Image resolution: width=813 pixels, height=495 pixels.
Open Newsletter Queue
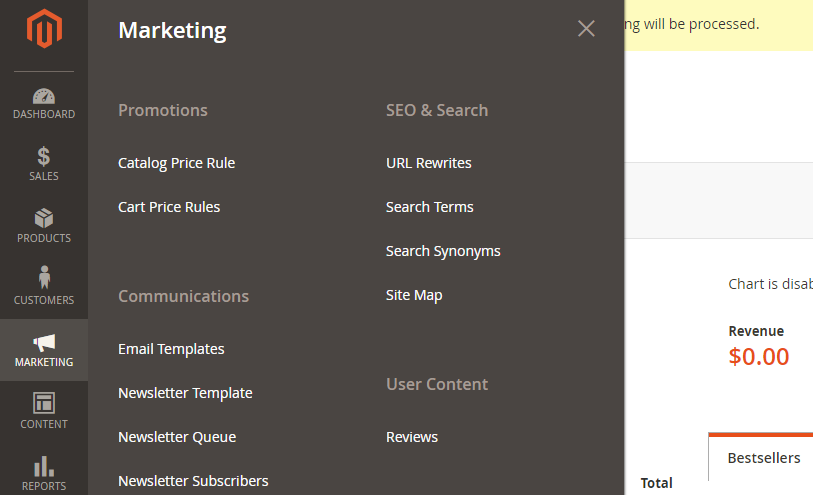[x=177, y=437]
